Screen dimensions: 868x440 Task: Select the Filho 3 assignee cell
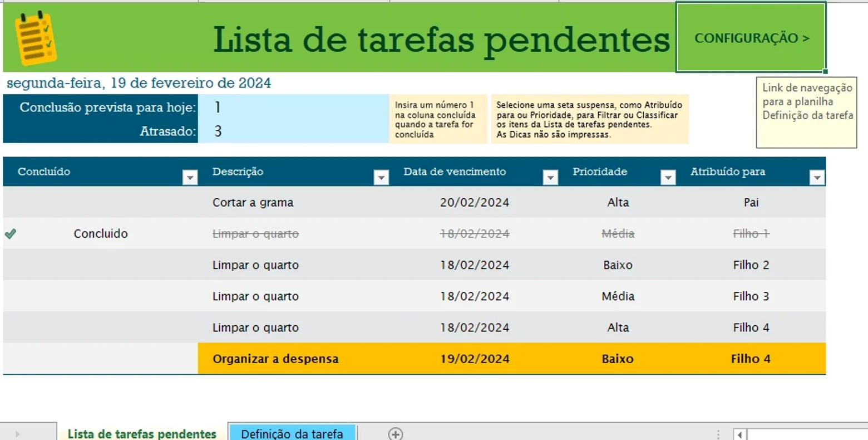tap(751, 296)
